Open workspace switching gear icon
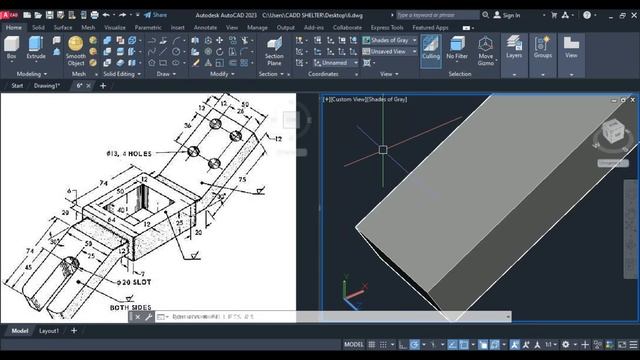Image resolution: width=640 pixels, height=360 pixels. (565, 345)
